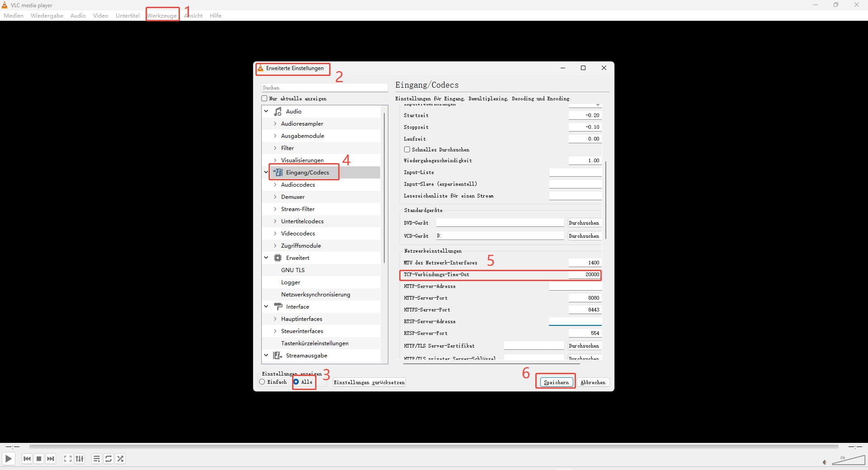Image resolution: width=868 pixels, height=470 pixels.
Task: Expand Ausgabemodule tree node
Action: coord(275,136)
